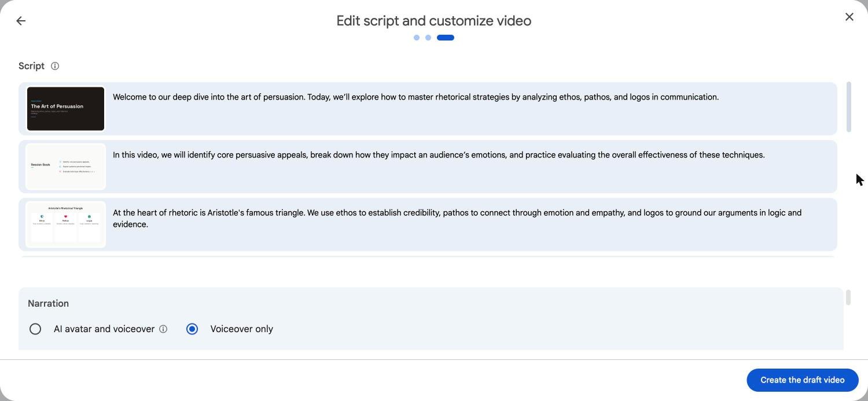868x401 pixels.
Task: Click the Narration section heading
Action: (x=48, y=304)
